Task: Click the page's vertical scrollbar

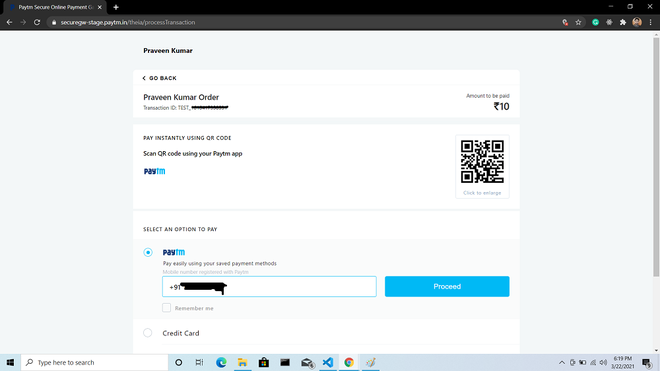Action: click(656, 157)
